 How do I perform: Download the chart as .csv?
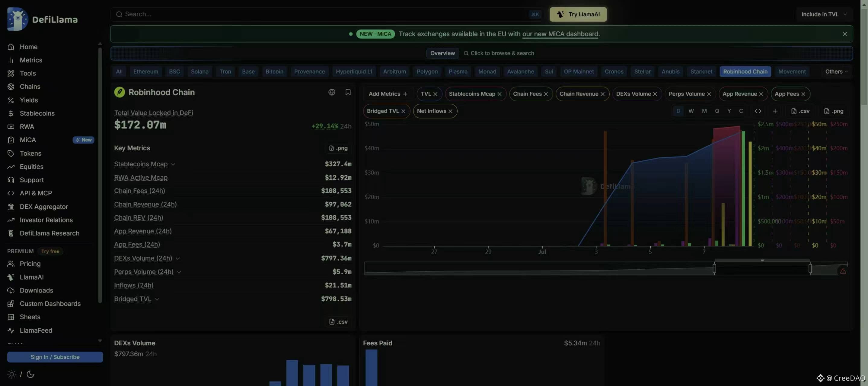tap(800, 111)
